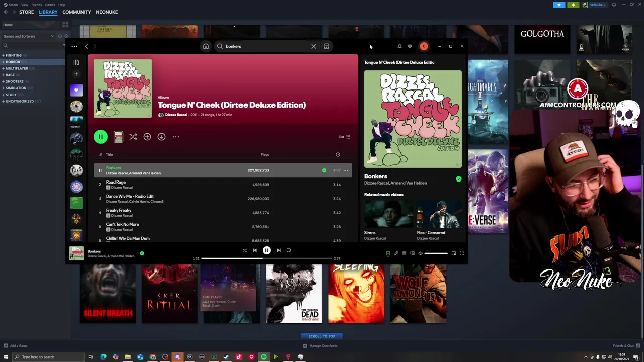Toggle shuffle in the player bar
This screenshot has width=644, height=362.
(x=245, y=250)
